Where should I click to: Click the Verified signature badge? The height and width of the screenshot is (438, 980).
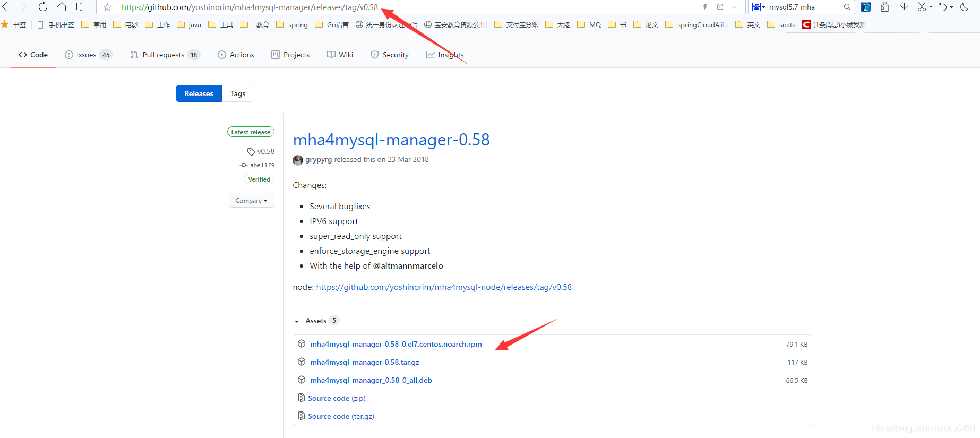pos(259,179)
